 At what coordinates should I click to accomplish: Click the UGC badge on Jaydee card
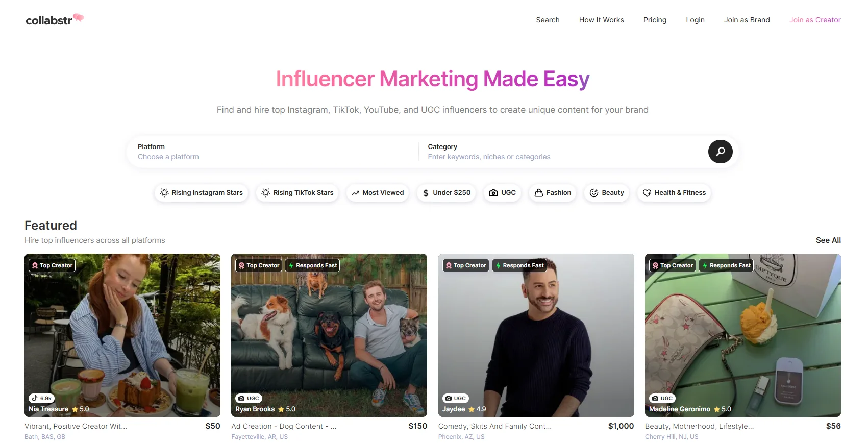click(456, 398)
